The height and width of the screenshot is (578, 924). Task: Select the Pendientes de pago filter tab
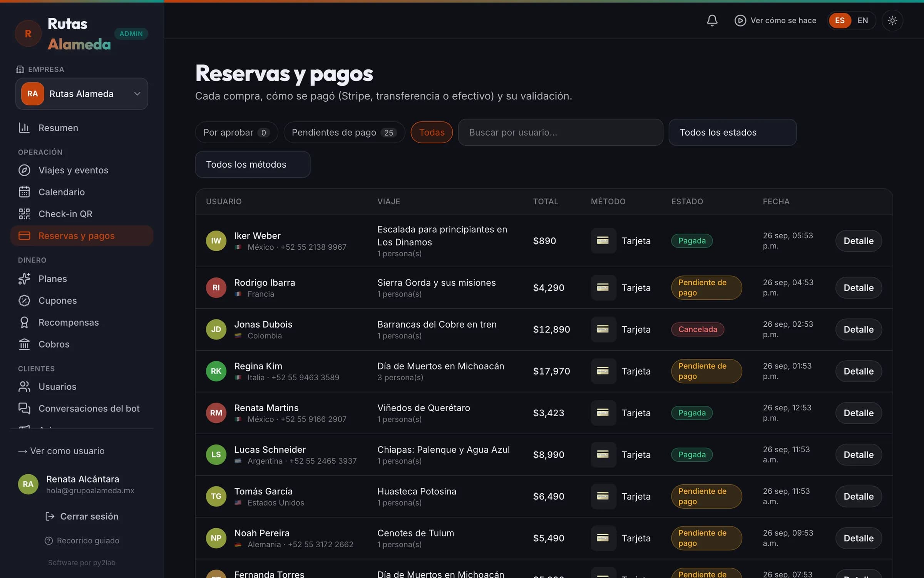tap(344, 132)
